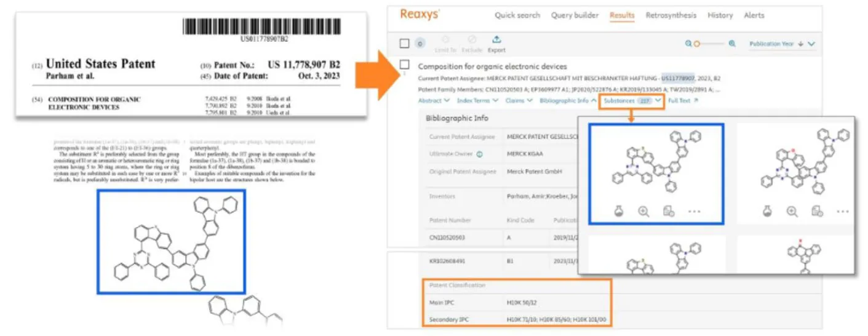
Task: Click the Patent Family Members line
Action: coord(569,89)
